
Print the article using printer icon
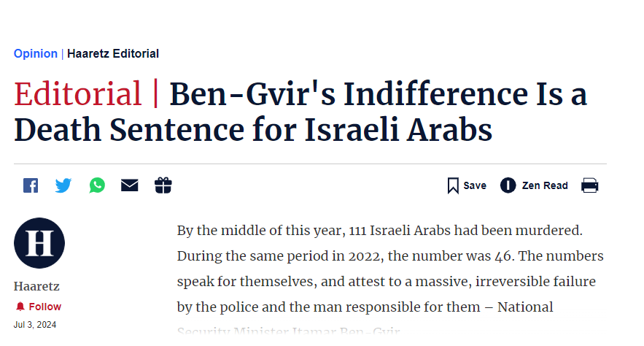(x=589, y=185)
